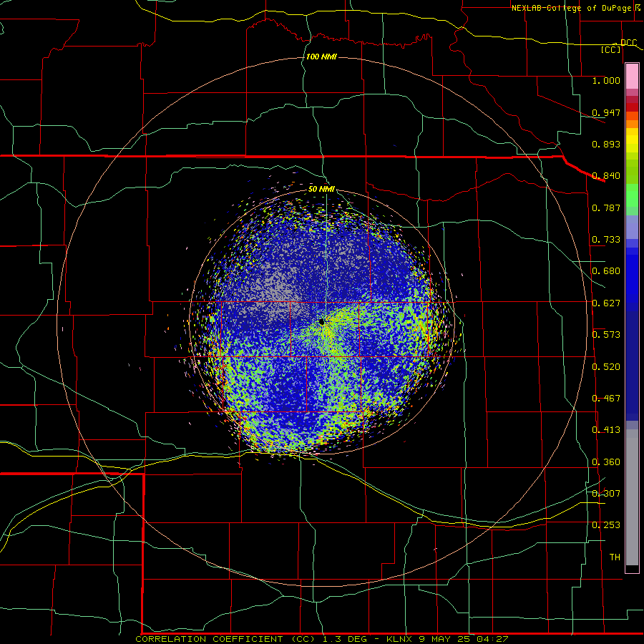Click the 50 NMI range ring label

pyautogui.click(x=321, y=190)
